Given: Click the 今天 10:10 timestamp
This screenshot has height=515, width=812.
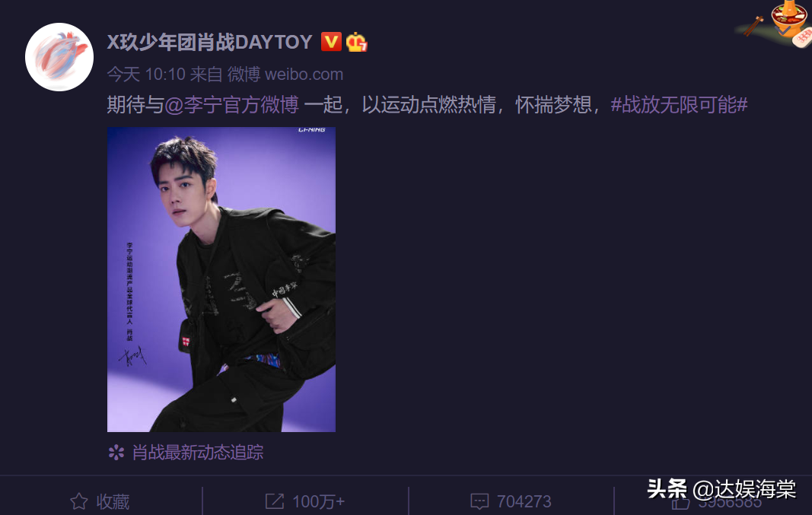Looking at the screenshot, I should pyautogui.click(x=146, y=74).
